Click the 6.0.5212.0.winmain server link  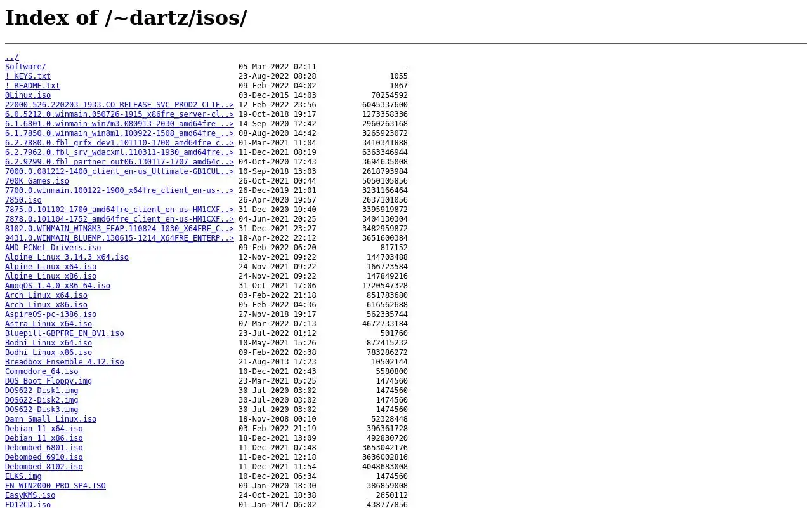pyautogui.click(x=119, y=114)
